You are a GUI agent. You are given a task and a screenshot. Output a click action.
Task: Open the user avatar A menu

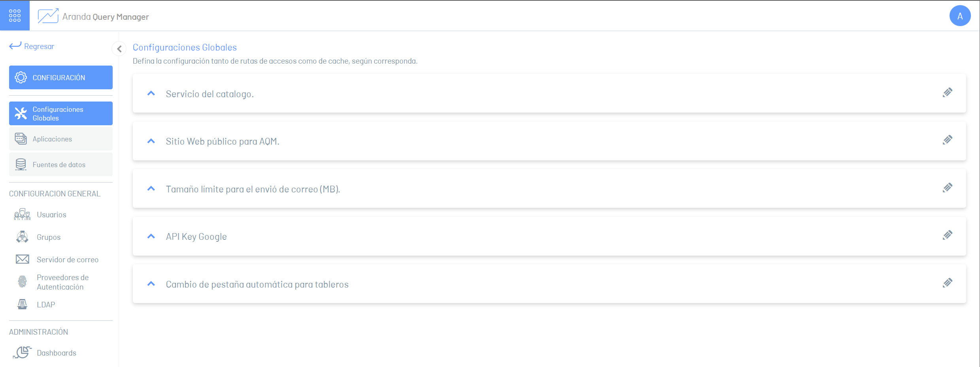(x=960, y=16)
